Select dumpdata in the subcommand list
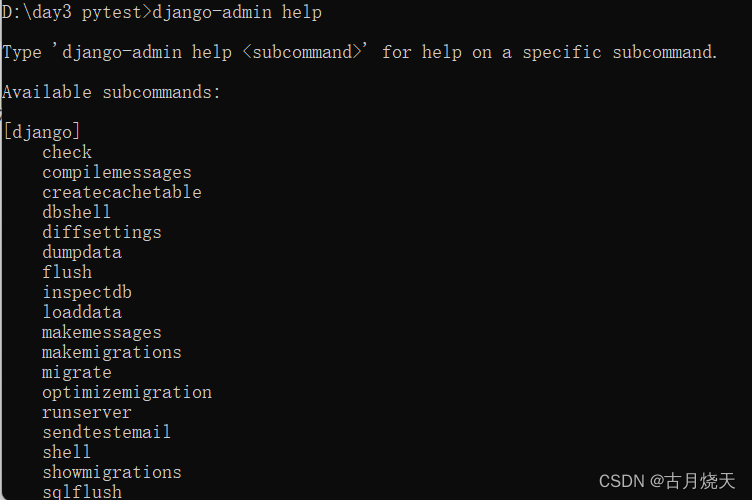The image size is (752, 500). point(82,253)
